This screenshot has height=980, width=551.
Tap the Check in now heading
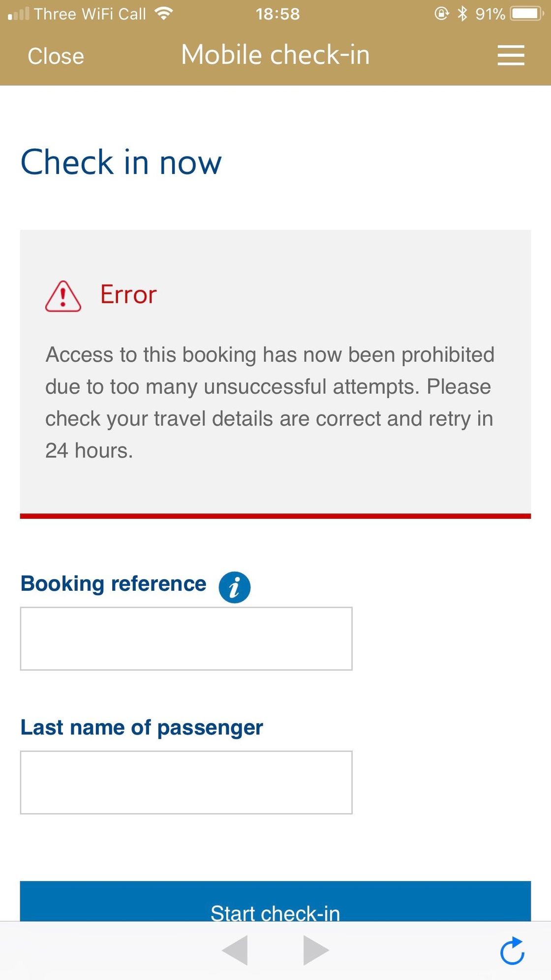click(x=121, y=162)
